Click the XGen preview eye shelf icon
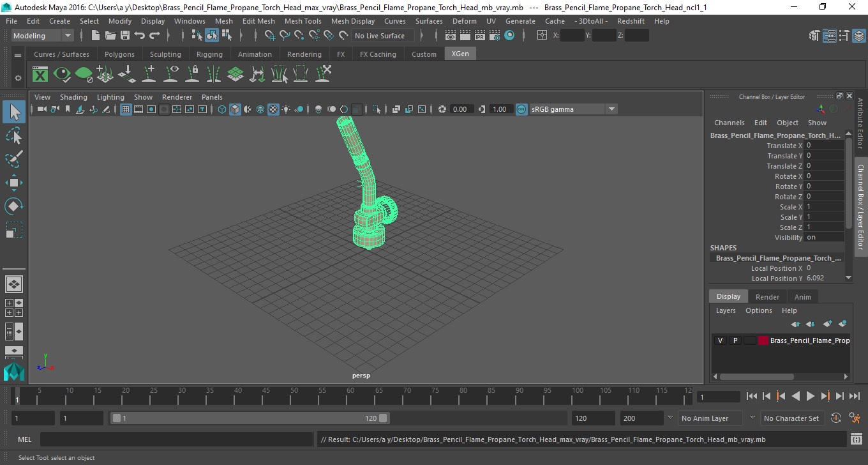 pyautogui.click(x=62, y=75)
